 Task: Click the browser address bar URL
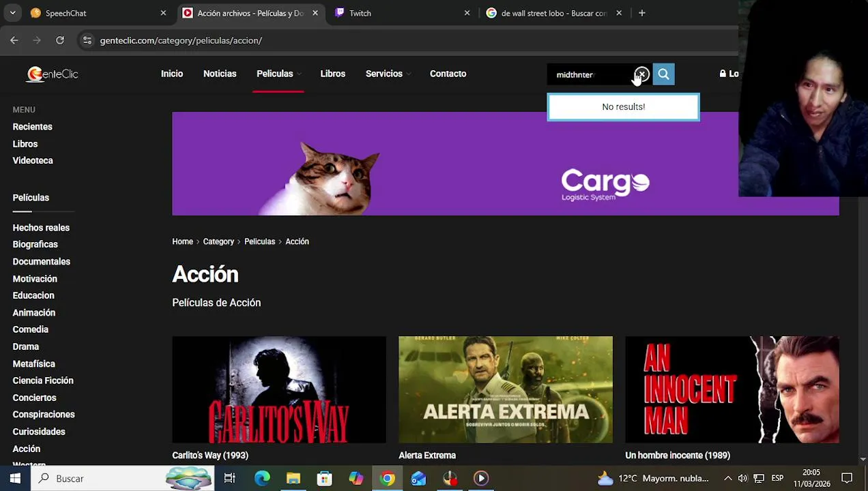[x=181, y=40]
